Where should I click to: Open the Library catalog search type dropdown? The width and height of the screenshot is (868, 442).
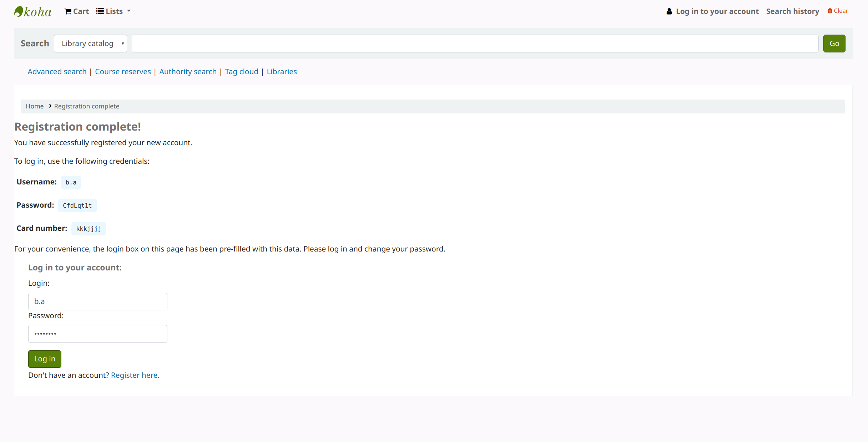coord(90,44)
